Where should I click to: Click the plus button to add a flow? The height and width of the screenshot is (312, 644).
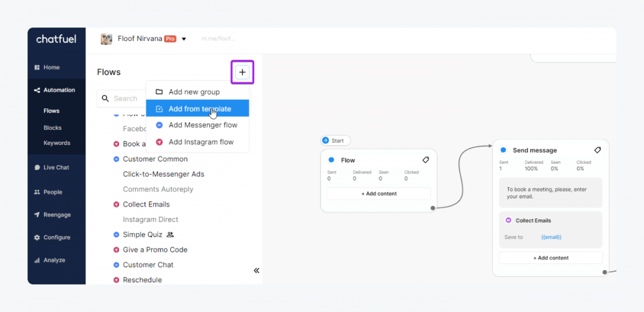(x=242, y=72)
